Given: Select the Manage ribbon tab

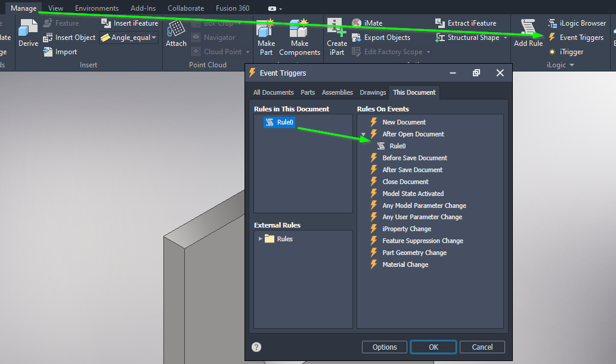Looking at the screenshot, I should 23,8.
